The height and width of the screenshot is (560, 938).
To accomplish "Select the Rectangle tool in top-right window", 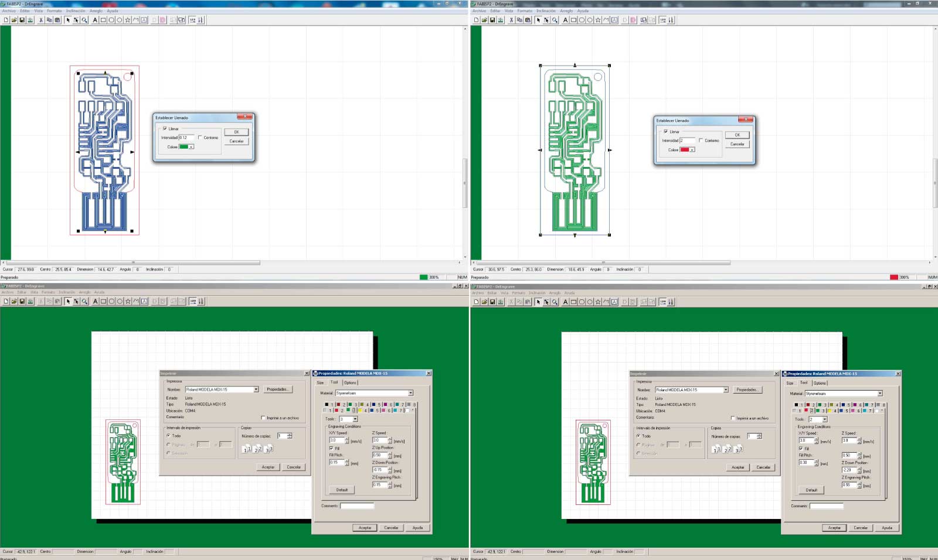I will (573, 20).
